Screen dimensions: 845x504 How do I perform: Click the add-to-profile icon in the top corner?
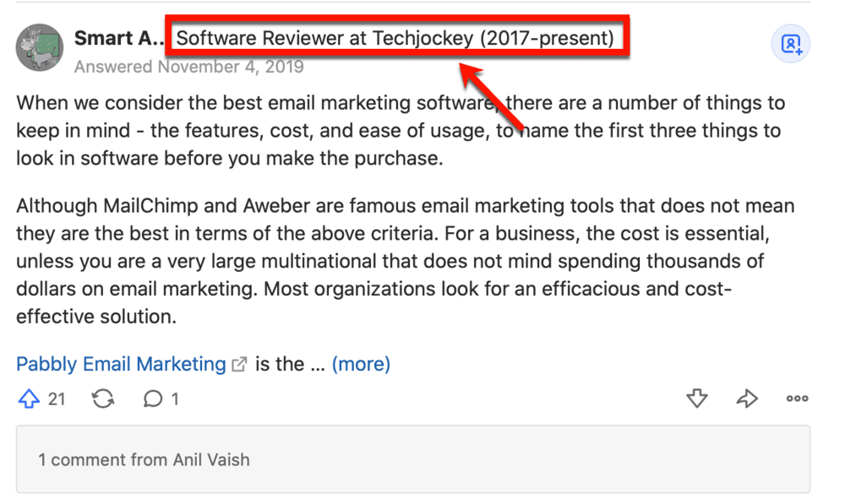791,43
